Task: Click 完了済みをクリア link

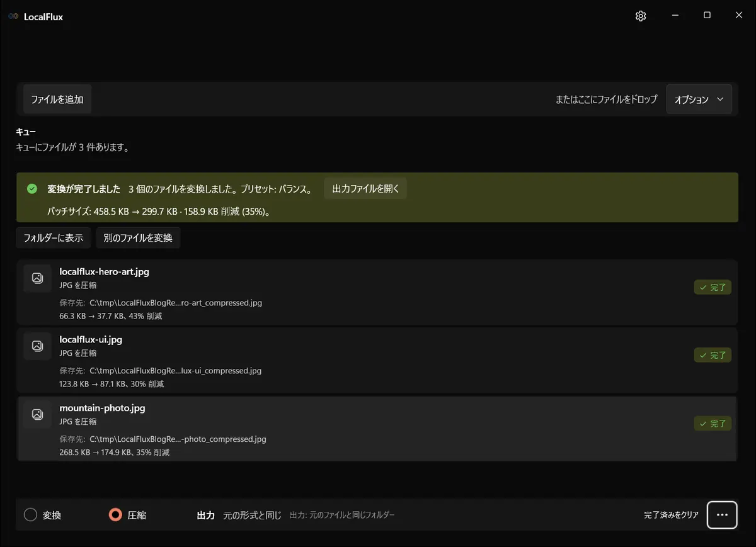Action: (x=671, y=515)
